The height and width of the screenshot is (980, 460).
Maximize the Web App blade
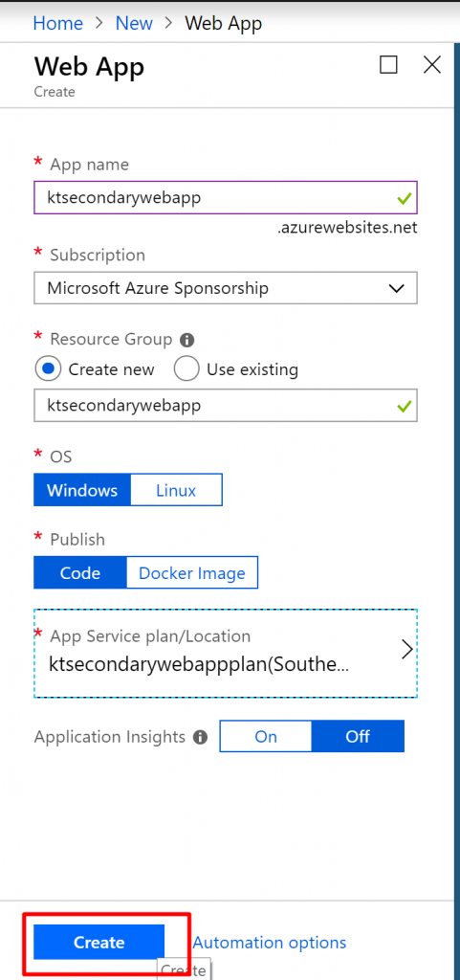(388, 64)
